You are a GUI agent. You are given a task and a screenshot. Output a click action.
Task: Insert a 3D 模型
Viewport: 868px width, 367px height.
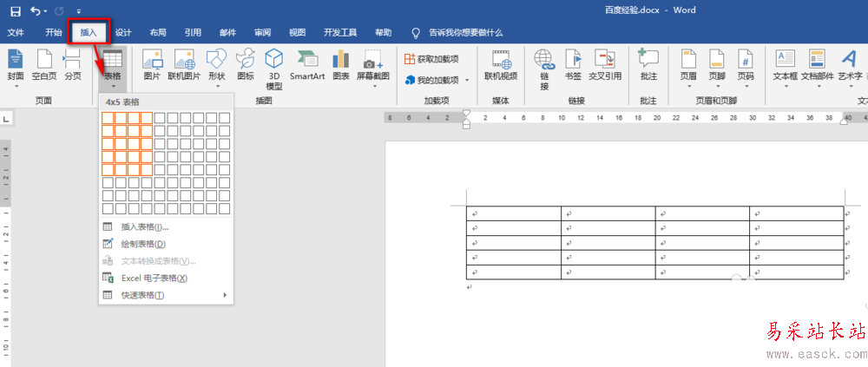point(274,69)
